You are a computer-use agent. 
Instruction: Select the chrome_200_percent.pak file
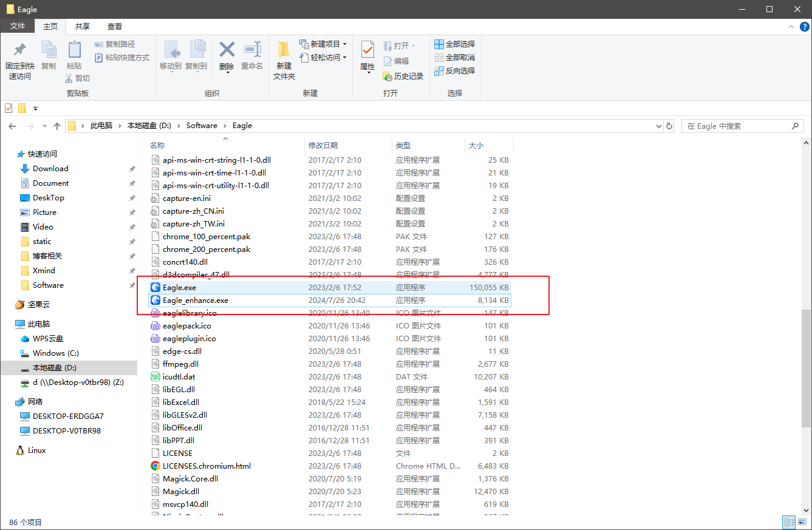point(329,249)
